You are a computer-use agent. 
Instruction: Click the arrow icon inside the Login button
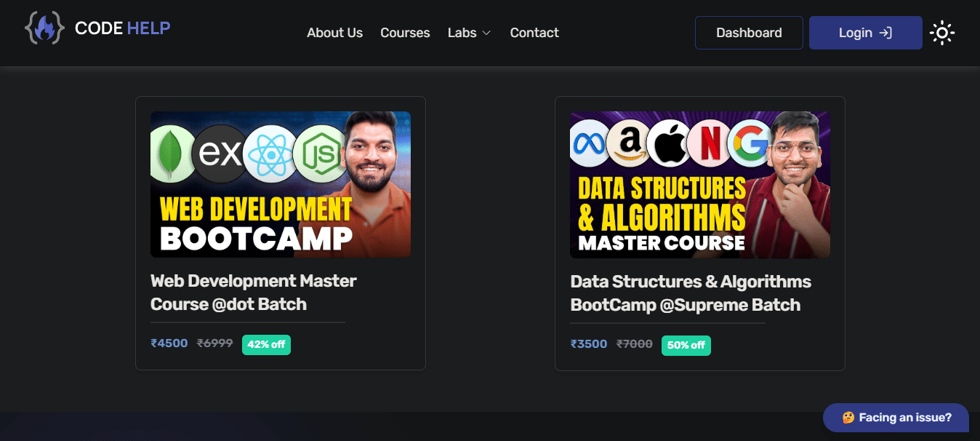(x=885, y=33)
